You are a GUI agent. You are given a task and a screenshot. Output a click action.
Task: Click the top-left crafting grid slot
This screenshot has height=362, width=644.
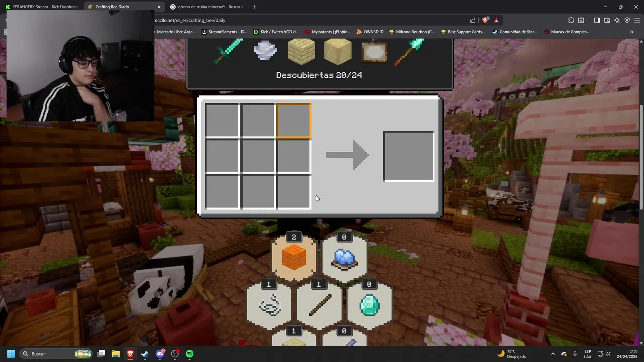pos(222,120)
